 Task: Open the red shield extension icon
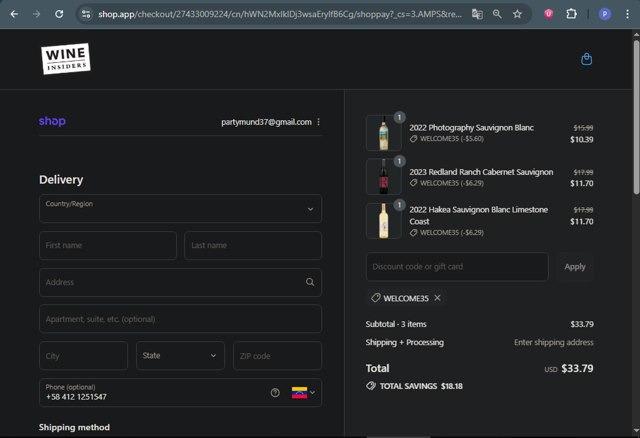pos(549,14)
